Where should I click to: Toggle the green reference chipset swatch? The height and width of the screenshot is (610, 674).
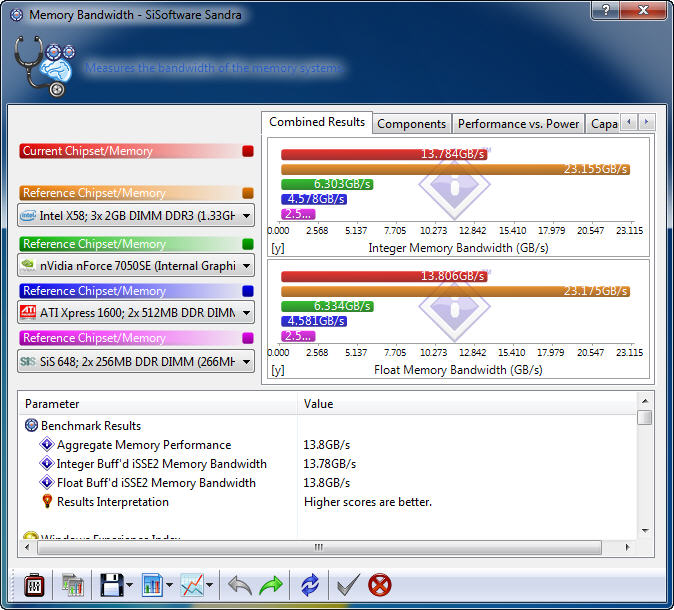point(248,244)
